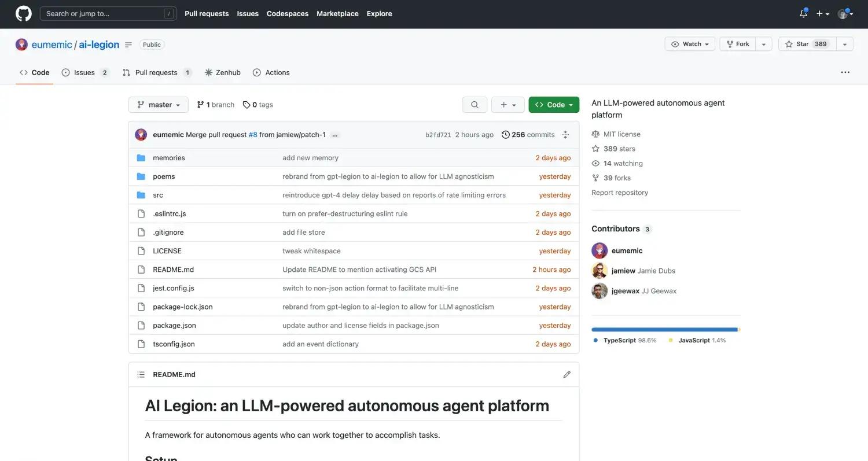This screenshot has width=868, height=461.
Task: Open the create new plus menu in header
Action: [823, 14]
